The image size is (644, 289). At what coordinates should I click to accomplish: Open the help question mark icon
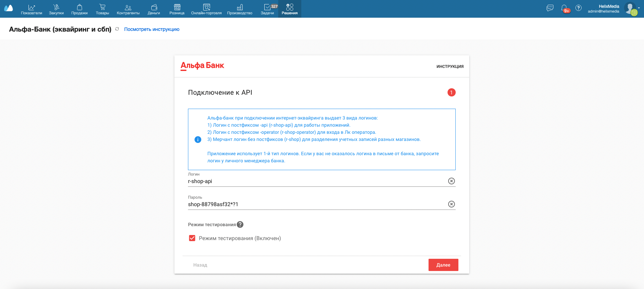(x=579, y=7)
